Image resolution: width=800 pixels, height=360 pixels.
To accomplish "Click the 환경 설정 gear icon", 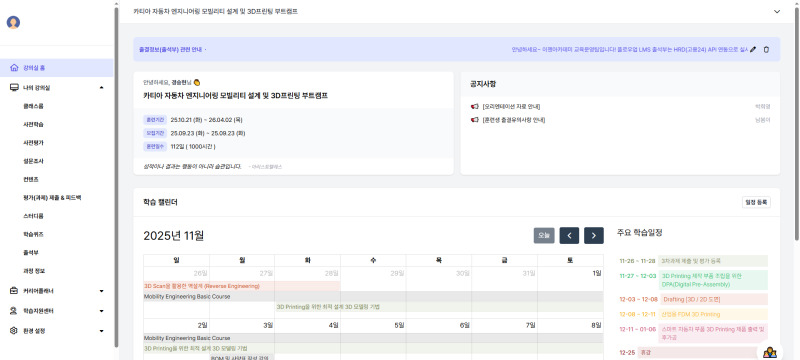I will click(x=14, y=330).
